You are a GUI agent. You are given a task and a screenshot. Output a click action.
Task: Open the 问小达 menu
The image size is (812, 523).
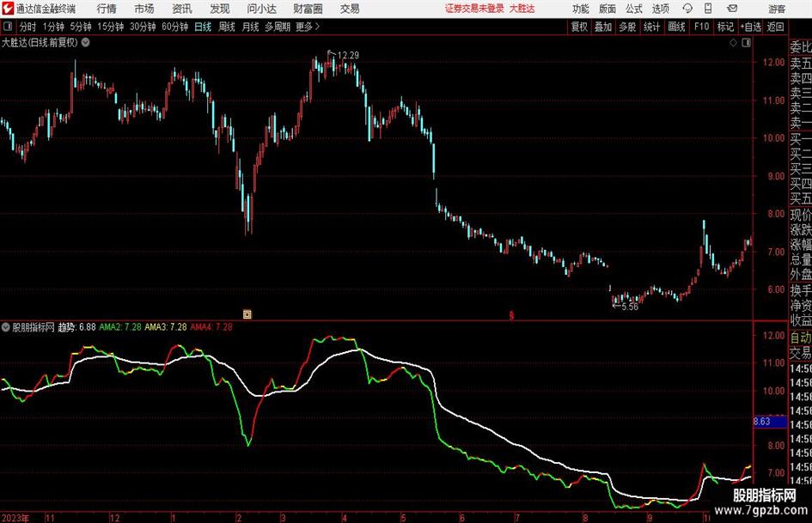coord(261,9)
